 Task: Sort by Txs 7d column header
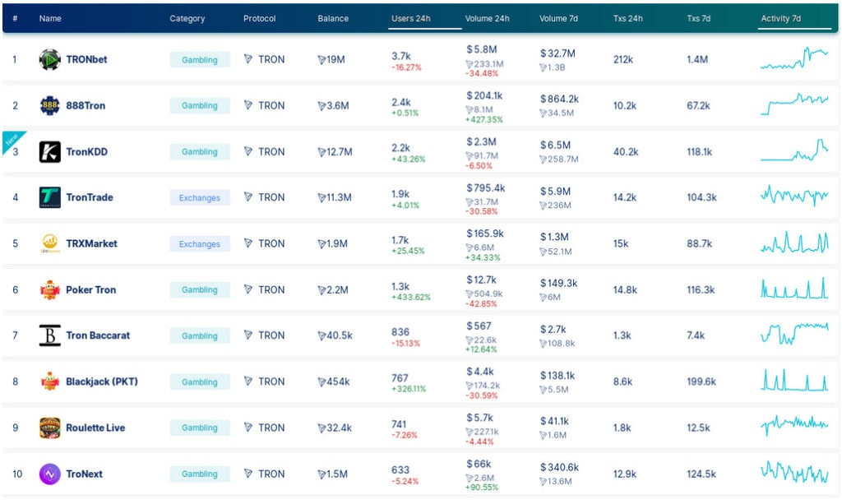pos(699,18)
